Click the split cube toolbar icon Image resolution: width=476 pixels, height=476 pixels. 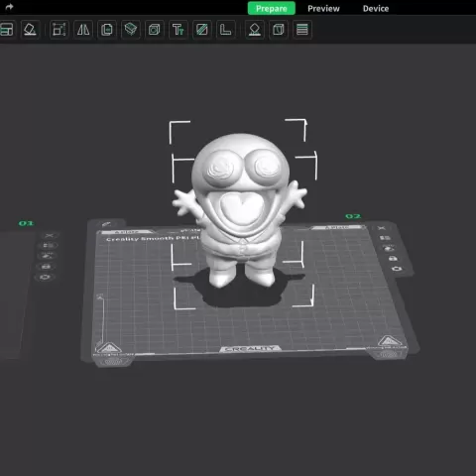click(x=279, y=30)
